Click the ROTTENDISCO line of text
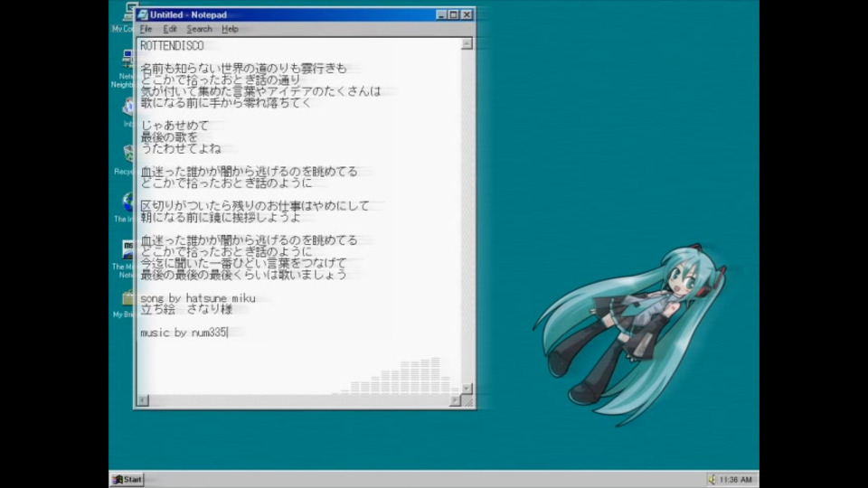Screen dimensions: 868x488 (172, 46)
